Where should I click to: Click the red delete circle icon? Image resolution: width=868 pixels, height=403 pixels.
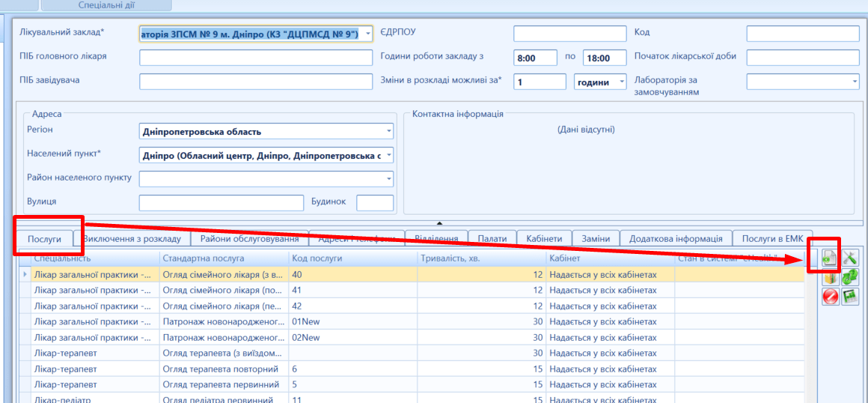(x=829, y=297)
